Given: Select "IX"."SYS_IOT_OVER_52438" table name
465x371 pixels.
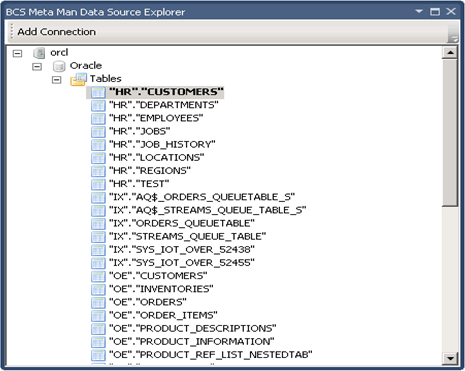Looking at the screenshot, I should tap(182, 249).
